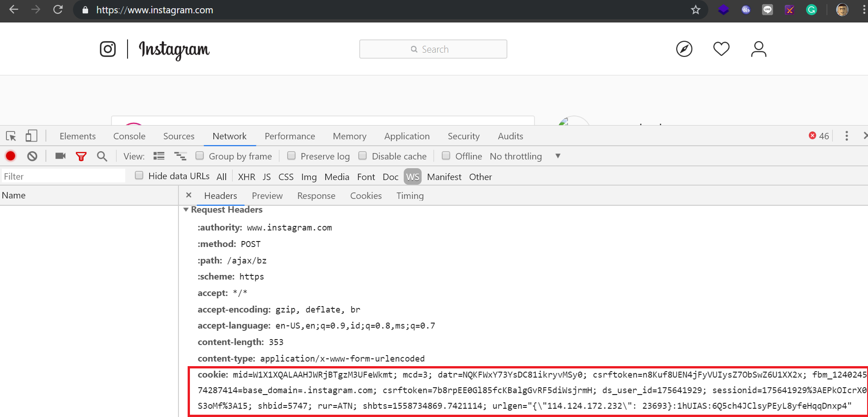868x417 pixels.
Task: Open DevTools three-dot customize menu
Action: click(x=846, y=136)
